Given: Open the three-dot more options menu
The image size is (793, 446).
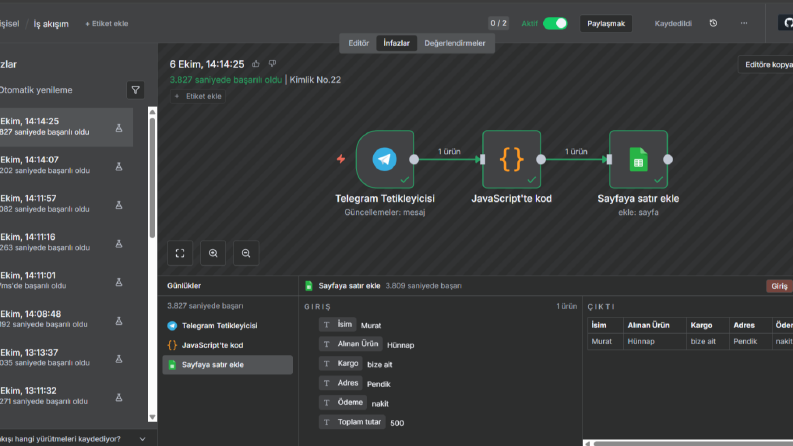Looking at the screenshot, I should pyautogui.click(x=744, y=23).
